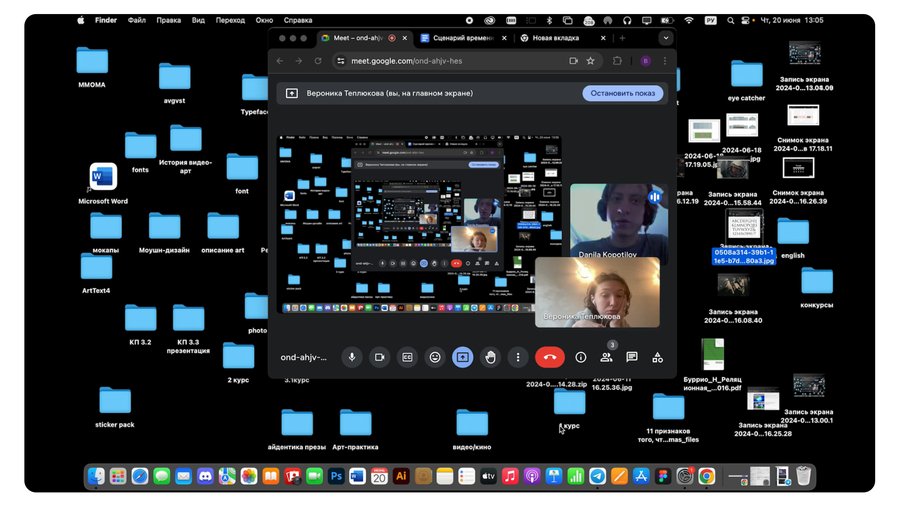The image size is (900, 506).
Task: Show the participants list
Action: [x=606, y=357]
